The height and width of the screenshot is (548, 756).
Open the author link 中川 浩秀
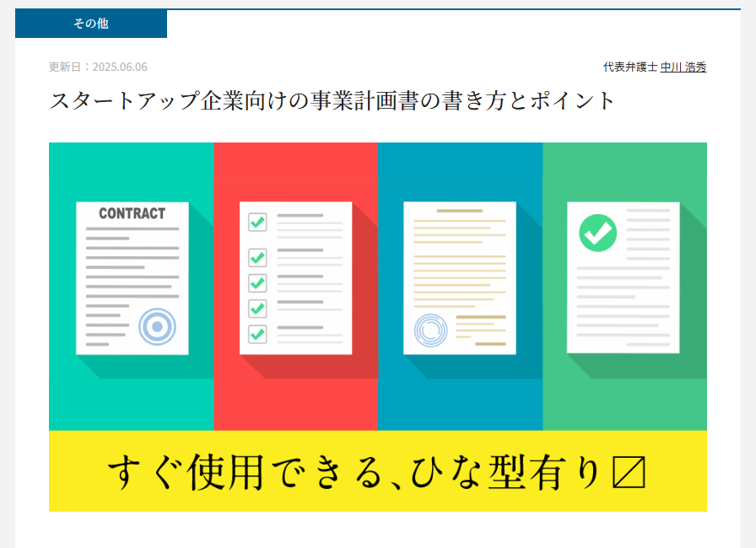click(683, 67)
